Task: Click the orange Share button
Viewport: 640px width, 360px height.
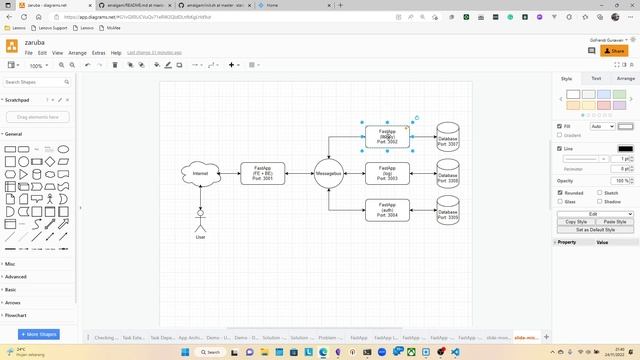Action: pos(614,51)
